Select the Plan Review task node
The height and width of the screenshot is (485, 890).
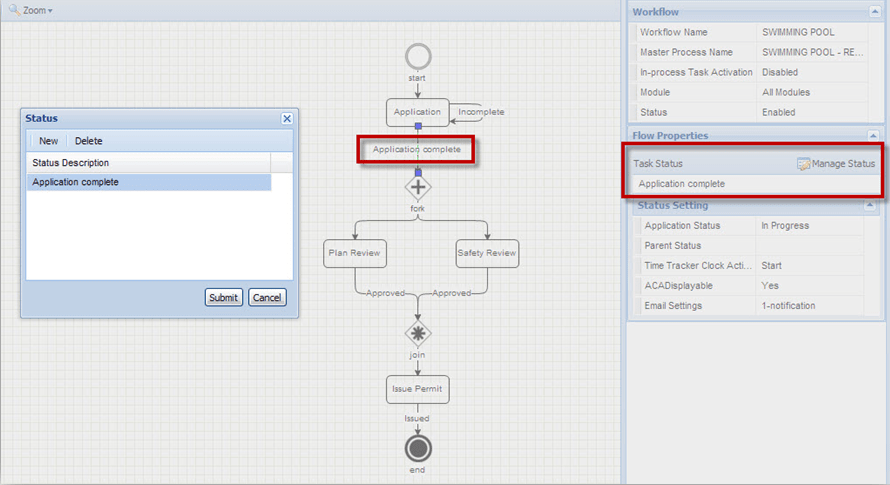coord(354,253)
